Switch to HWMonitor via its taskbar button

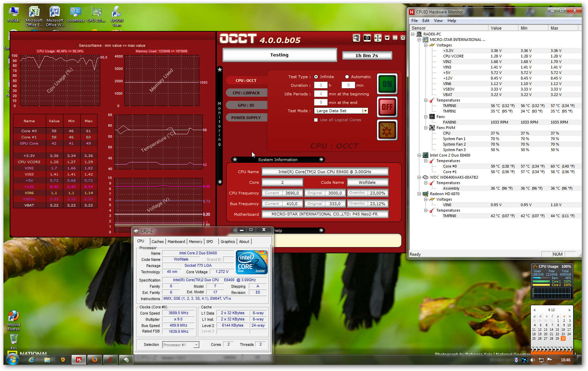click(79, 360)
